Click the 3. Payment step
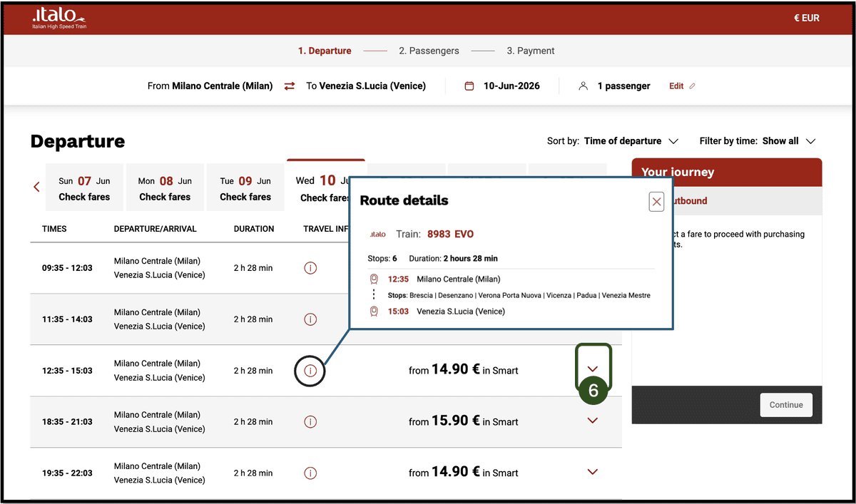The image size is (856, 504). pyautogui.click(x=531, y=51)
